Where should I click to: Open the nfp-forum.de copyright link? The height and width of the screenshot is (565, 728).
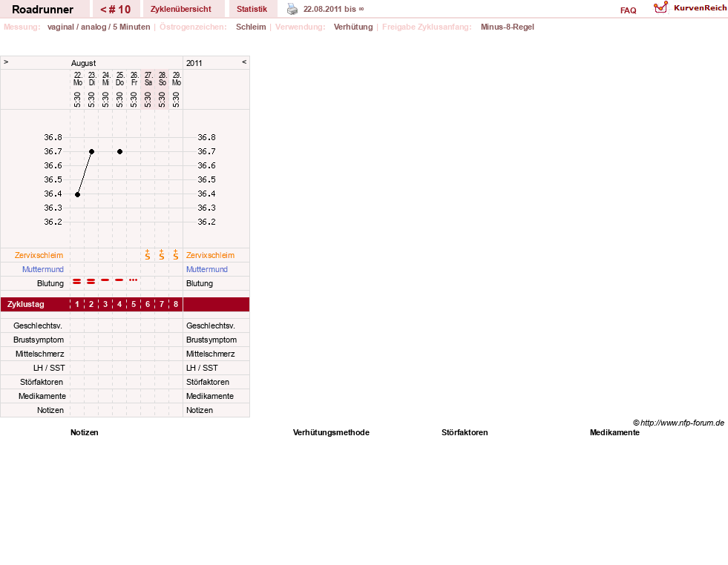tap(678, 423)
